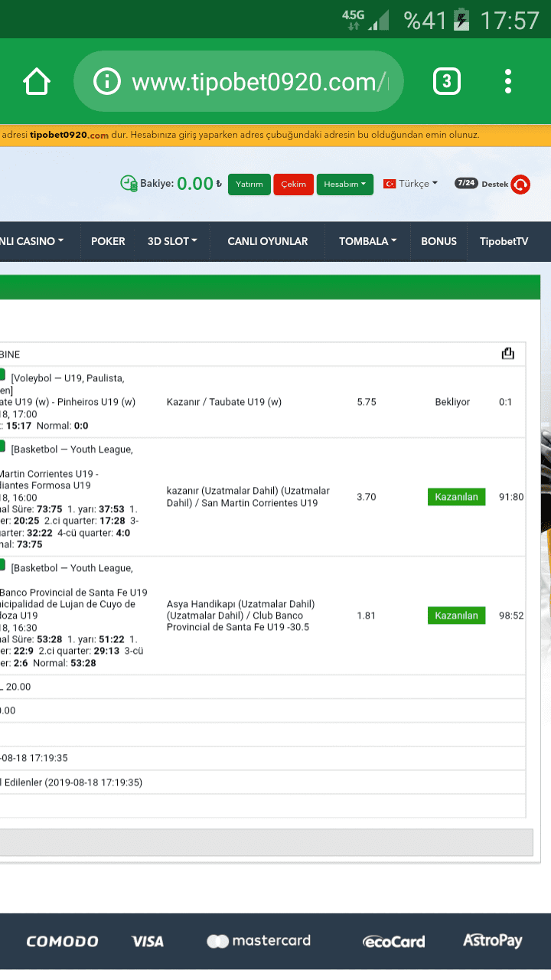Click the Kazanılan badge for Santa Fe bet
The image size is (551, 980).
(456, 616)
